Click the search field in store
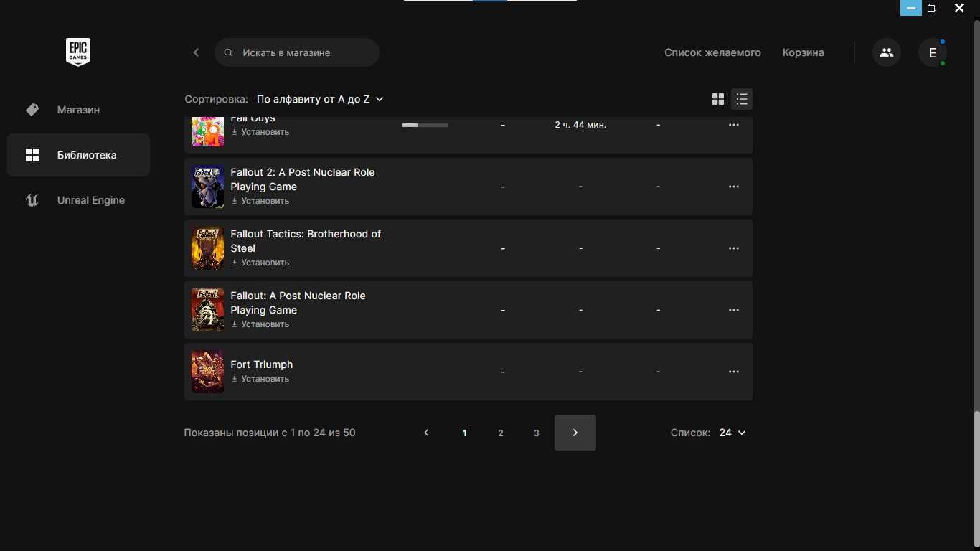 [x=297, y=52]
